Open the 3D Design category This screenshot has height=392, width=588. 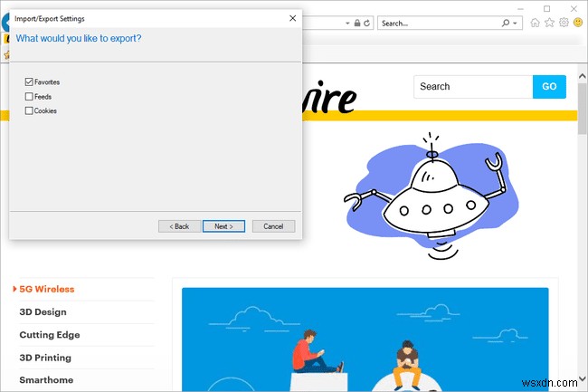click(x=43, y=312)
